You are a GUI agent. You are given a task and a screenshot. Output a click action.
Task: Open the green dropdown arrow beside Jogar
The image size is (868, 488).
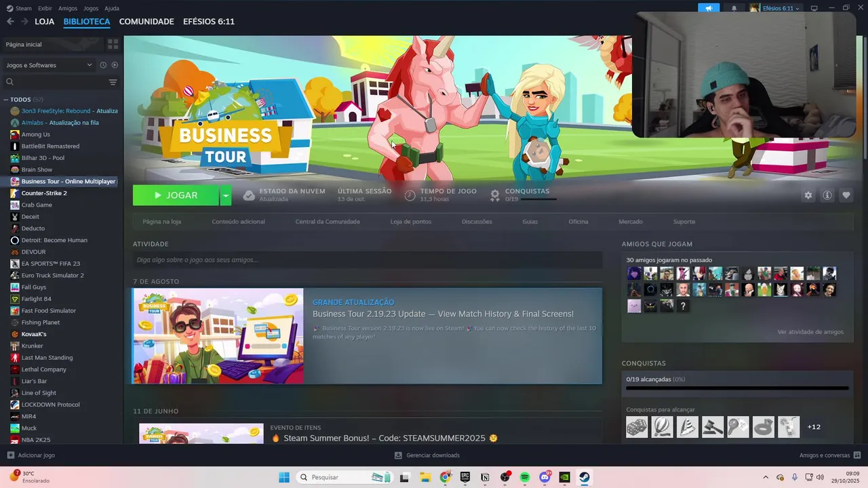(x=226, y=195)
